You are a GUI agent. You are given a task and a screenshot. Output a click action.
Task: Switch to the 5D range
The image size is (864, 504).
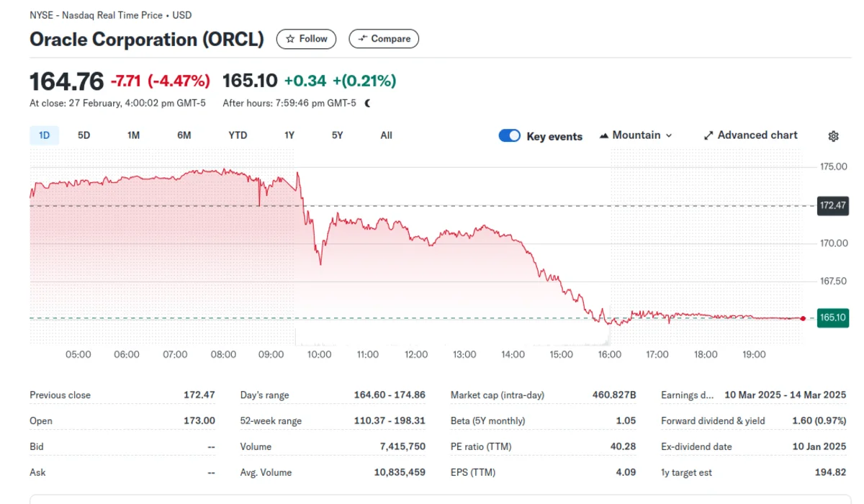(x=84, y=135)
